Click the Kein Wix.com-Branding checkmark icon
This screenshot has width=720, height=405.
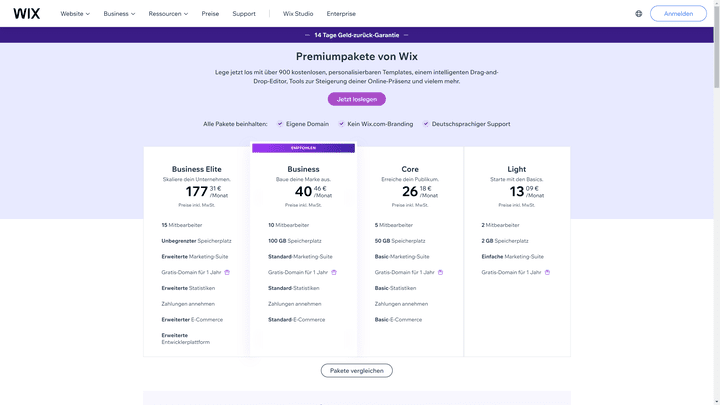(x=341, y=124)
